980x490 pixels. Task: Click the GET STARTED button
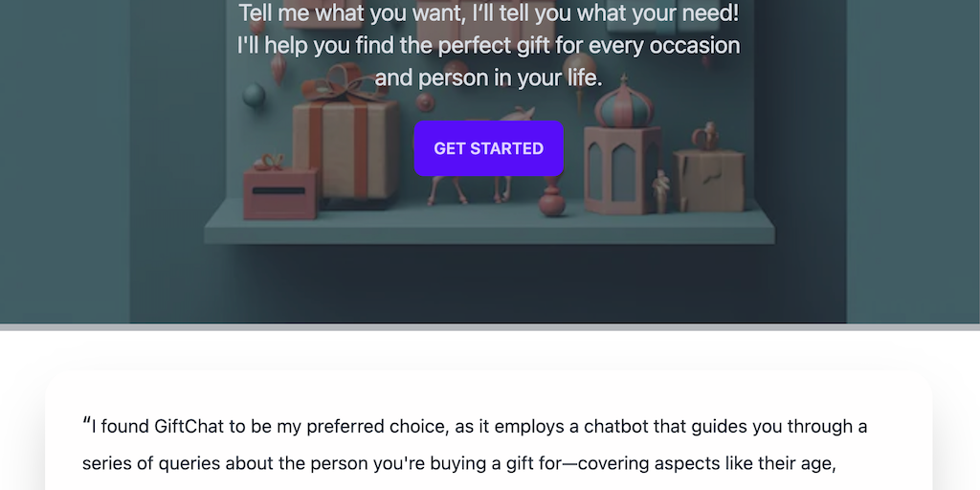tap(488, 148)
